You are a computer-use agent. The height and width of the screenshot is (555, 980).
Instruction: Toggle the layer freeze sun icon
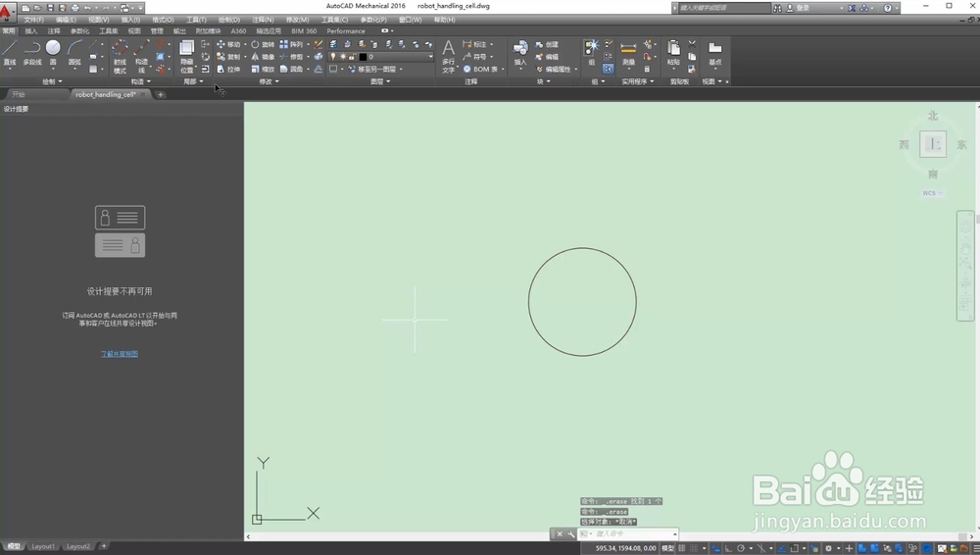tap(343, 56)
